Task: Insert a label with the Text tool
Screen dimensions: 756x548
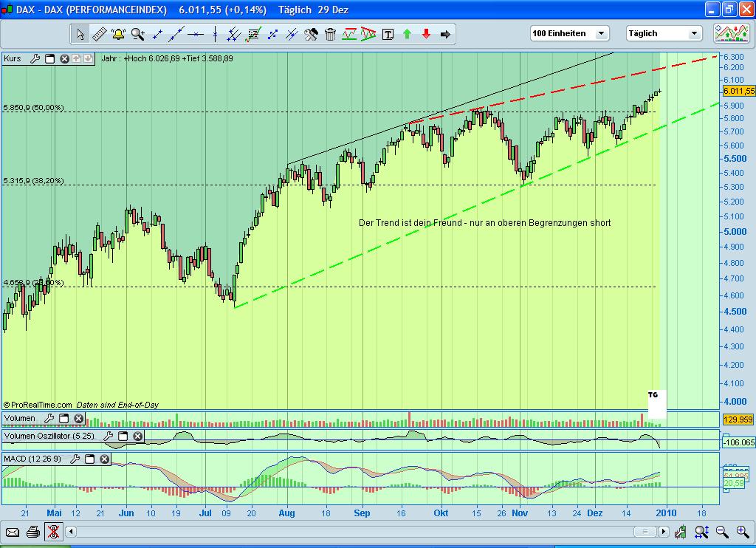Action: coord(388,33)
